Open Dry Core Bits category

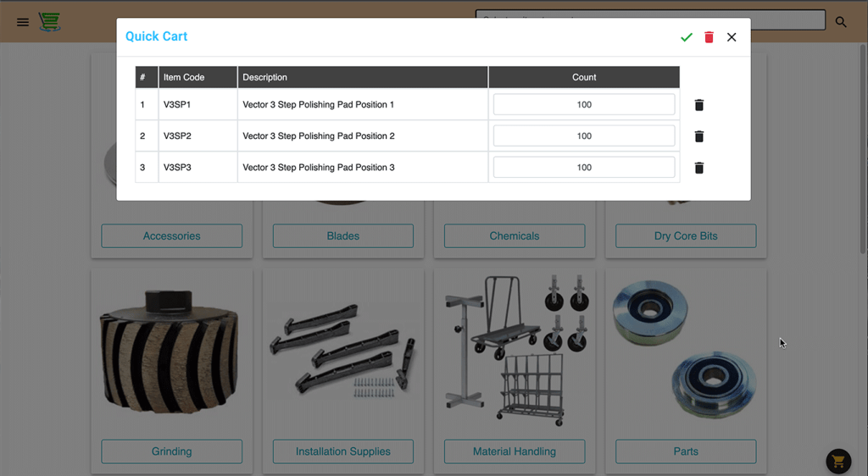(x=686, y=236)
